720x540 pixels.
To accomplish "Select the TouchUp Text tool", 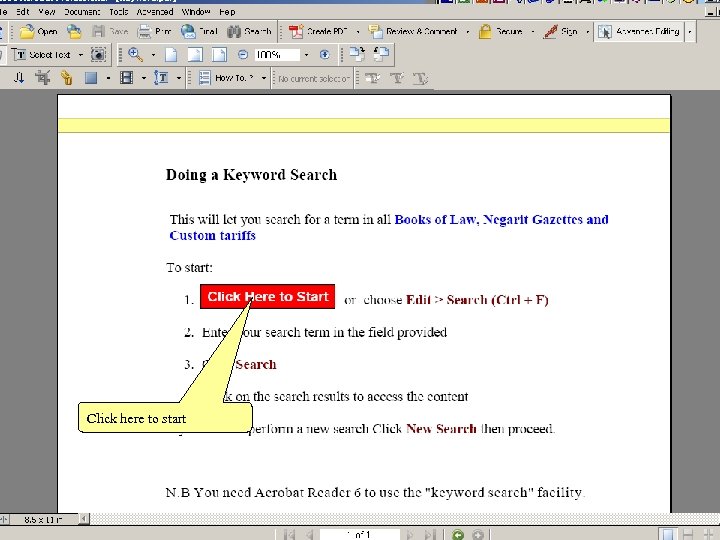I will tap(161, 78).
